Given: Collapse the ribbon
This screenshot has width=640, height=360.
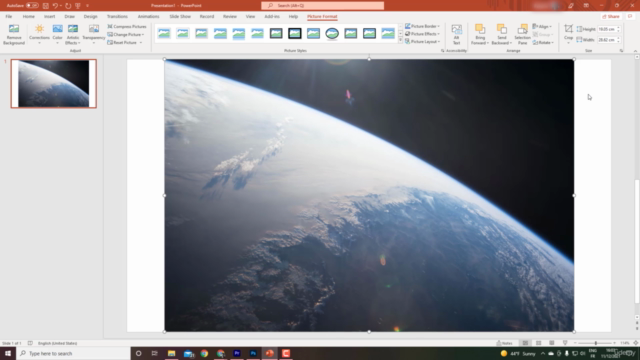Looking at the screenshot, I should pyautogui.click(x=635, y=51).
